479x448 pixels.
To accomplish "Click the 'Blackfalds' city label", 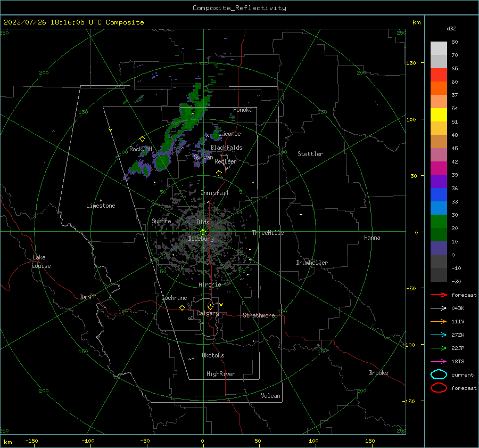I will (226, 148).
